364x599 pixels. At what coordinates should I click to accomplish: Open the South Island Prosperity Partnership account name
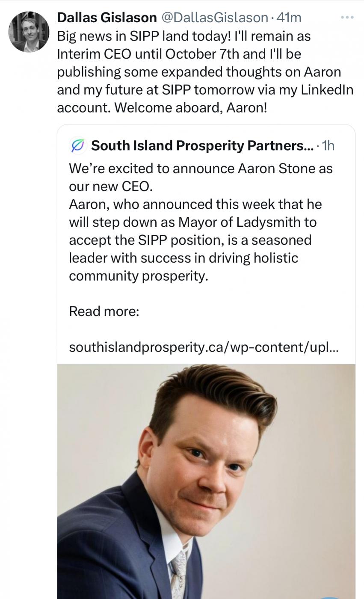(x=197, y=146)
